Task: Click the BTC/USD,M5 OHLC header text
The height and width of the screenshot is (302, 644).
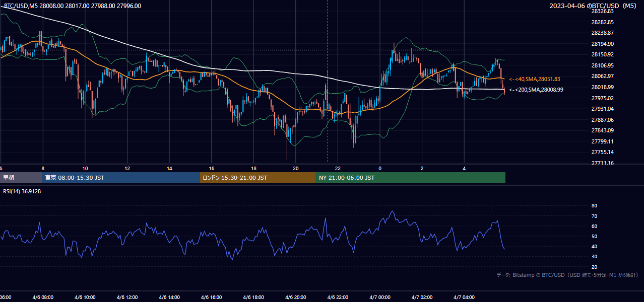Action: (x=73, y=6)
